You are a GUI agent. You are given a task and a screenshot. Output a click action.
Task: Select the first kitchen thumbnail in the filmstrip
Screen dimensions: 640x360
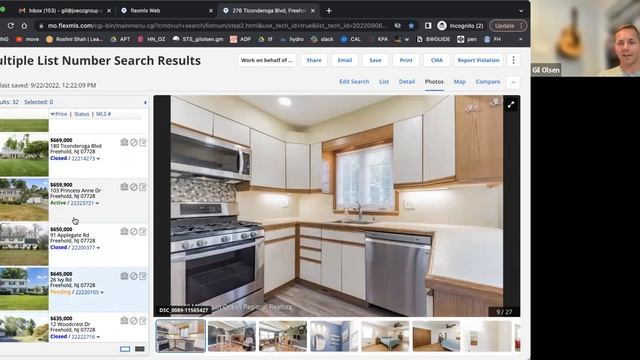180,336
